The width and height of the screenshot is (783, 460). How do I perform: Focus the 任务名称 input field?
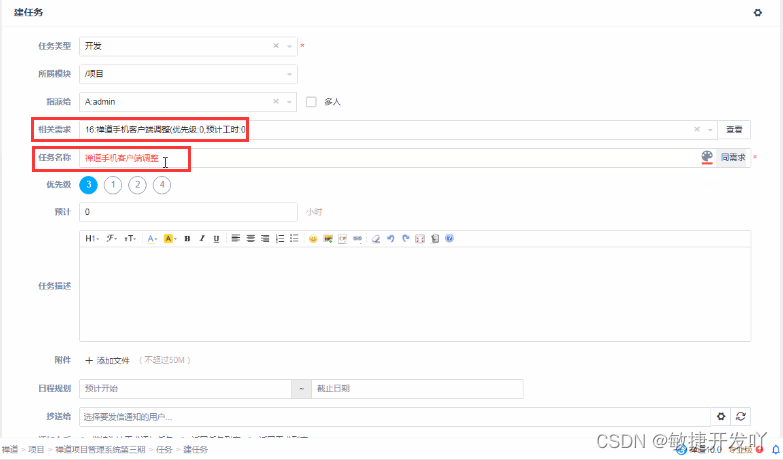390,158
